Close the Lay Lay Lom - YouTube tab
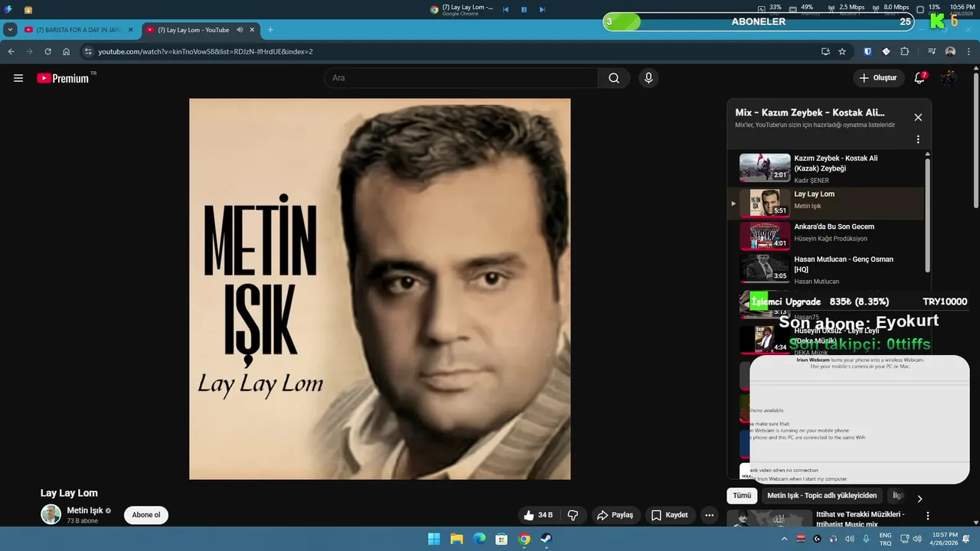 pyautogui.click(x=252, y=30)
